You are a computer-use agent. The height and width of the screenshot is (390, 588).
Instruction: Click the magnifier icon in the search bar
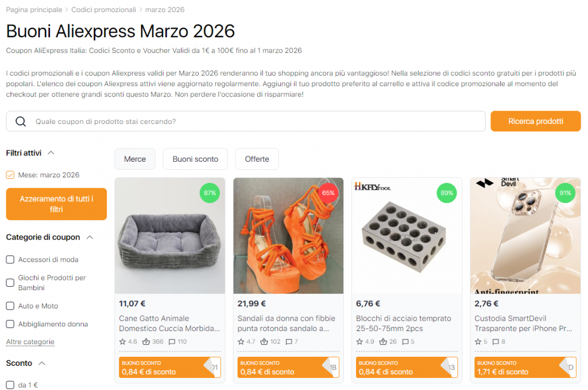[x=21, y=121]
